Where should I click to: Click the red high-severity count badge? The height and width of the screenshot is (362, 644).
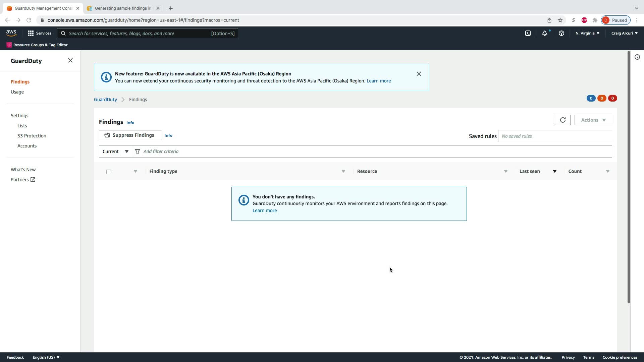pyautogui.click(x=612, y=98)
